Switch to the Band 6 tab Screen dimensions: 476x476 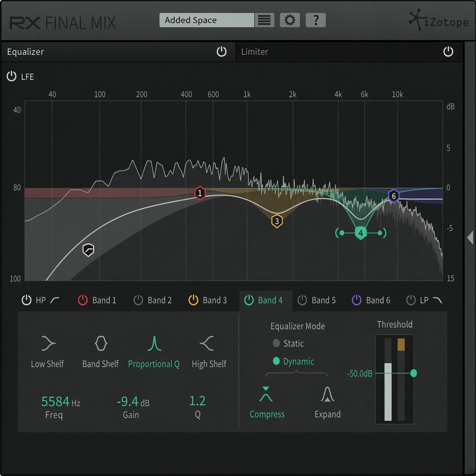(x=378, y=300)
